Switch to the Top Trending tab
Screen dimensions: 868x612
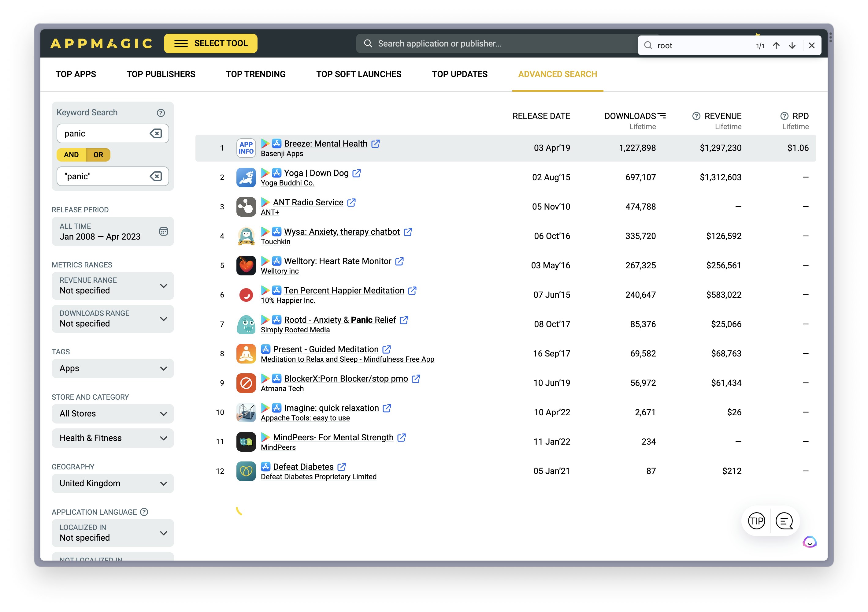point(256,74)
